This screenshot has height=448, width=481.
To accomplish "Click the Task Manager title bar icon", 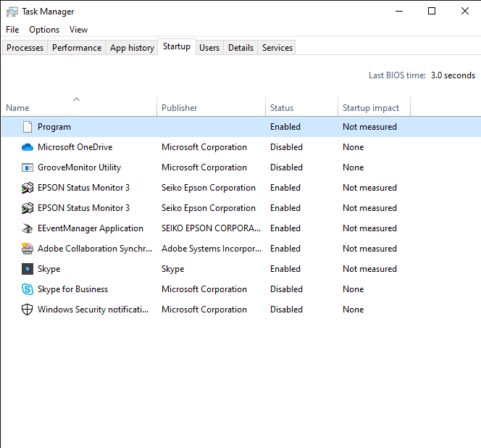I will [12, 12].
